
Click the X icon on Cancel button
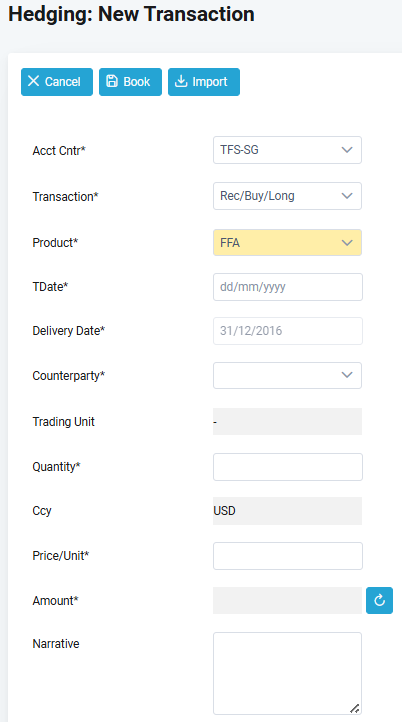pyautogui.click(x=33, y=82)
